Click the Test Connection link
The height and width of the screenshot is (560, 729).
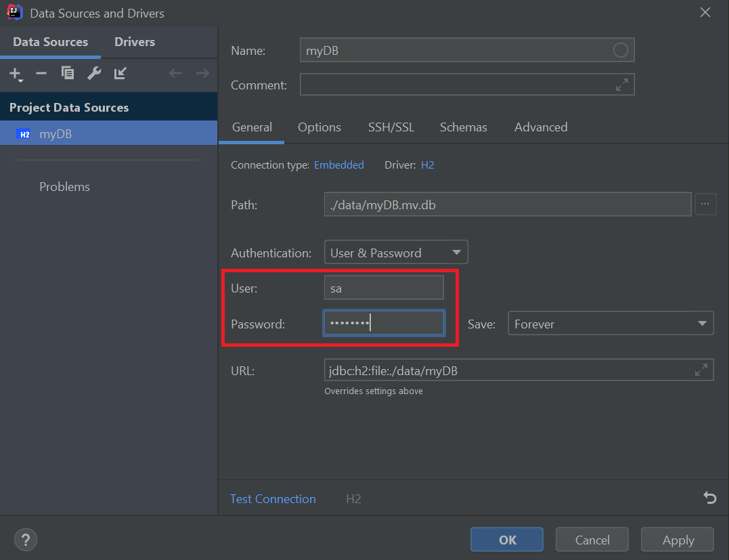(x=273, y=499)
